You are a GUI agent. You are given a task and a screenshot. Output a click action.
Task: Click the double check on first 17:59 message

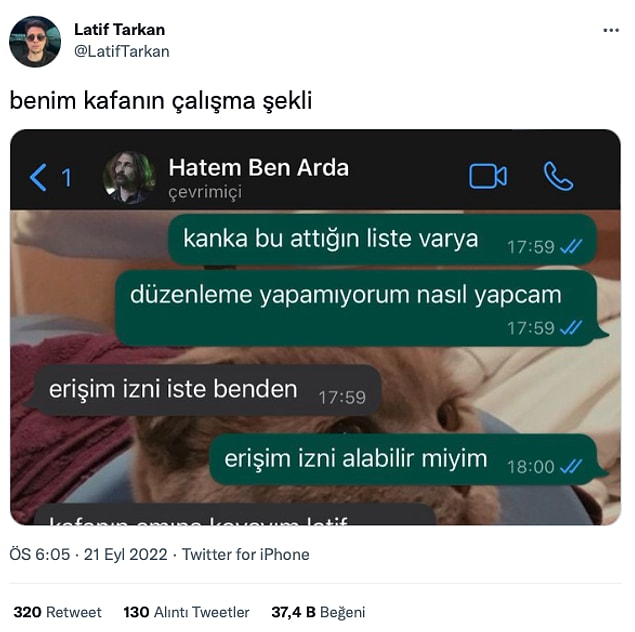click(571, 246)
